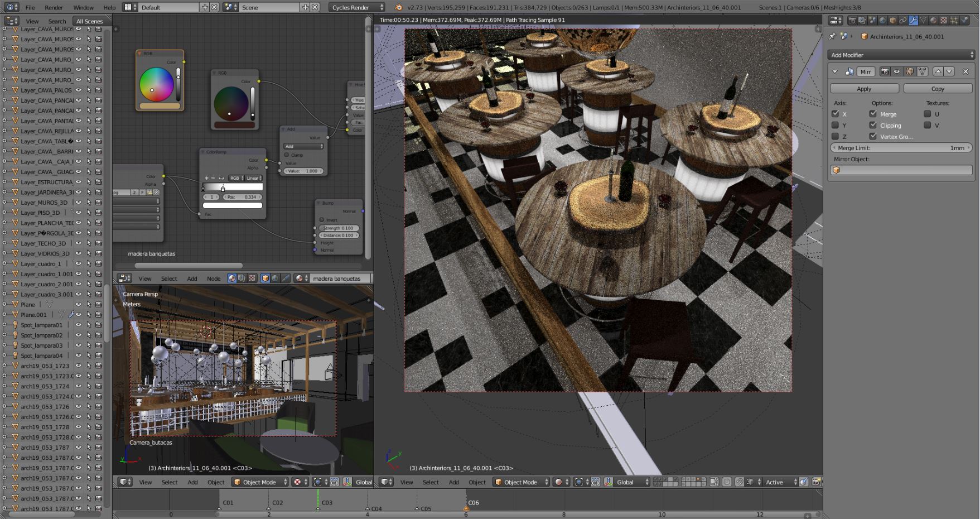Viewport: 980px width, 519px height.
Task: Remove the Mirror modifier with X
Action: (965, 71)
